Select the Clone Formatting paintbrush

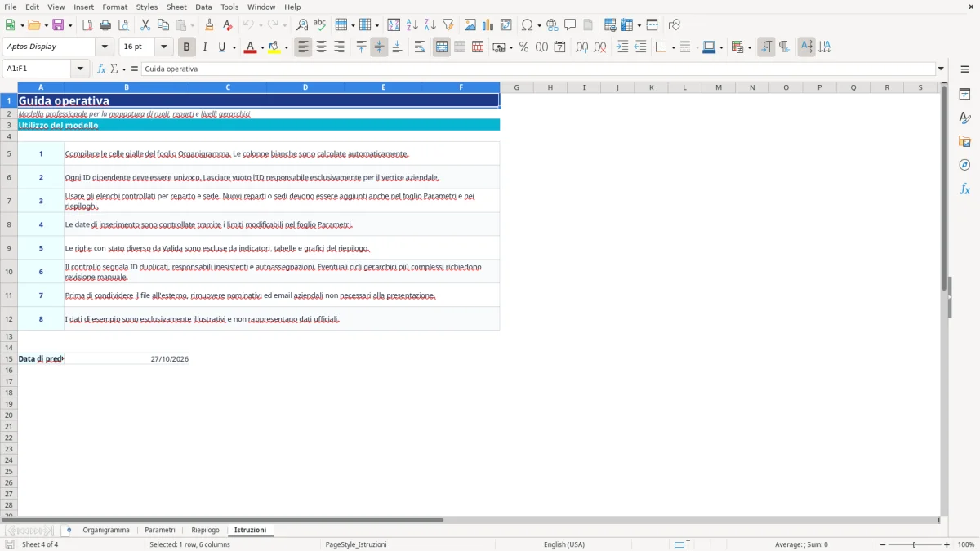[x=209, y=25]
